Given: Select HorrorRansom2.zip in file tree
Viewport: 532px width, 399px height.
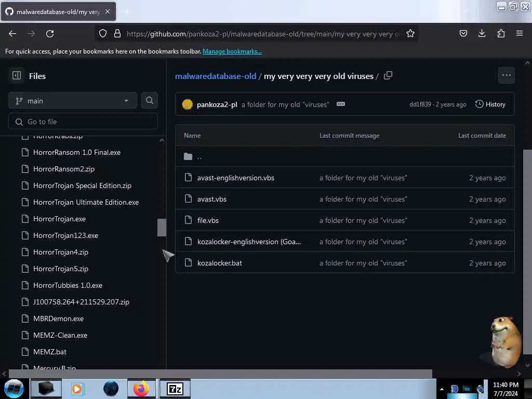Looking at the screenshot, I should [64, 169].
